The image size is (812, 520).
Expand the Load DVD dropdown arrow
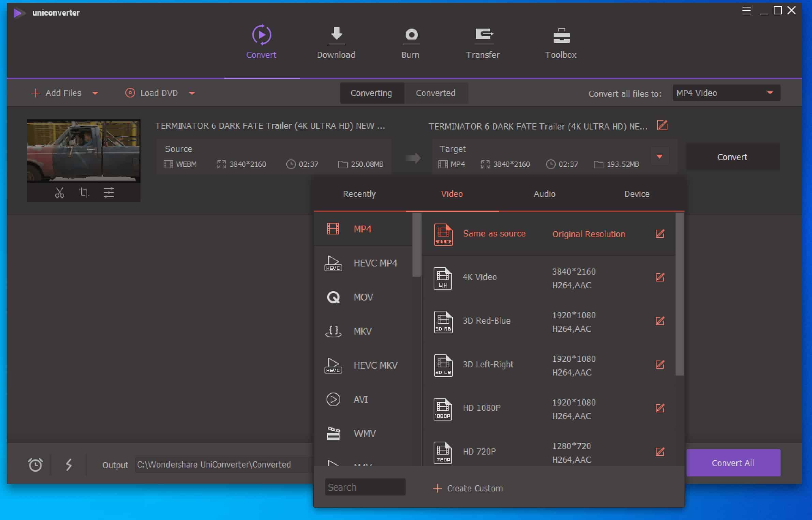(192, 93)
